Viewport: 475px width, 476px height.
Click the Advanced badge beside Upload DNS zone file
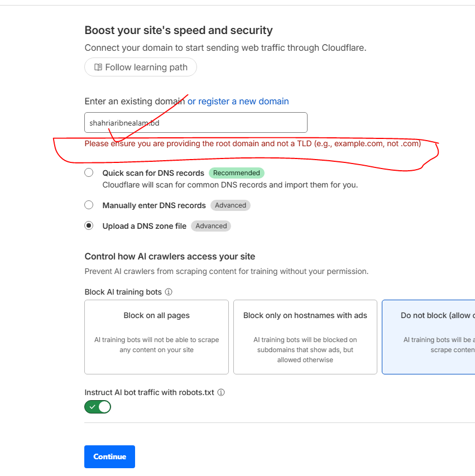[211, 226]
